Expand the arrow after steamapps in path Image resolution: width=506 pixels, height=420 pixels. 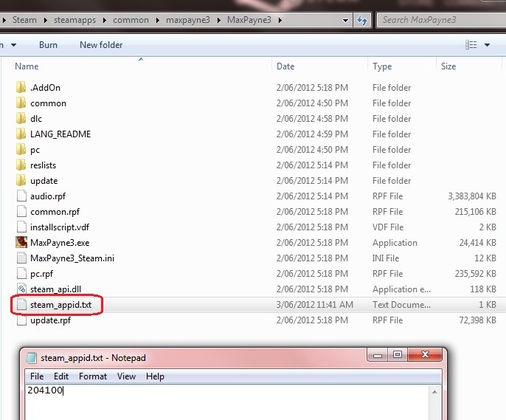[x=105, y=20]
